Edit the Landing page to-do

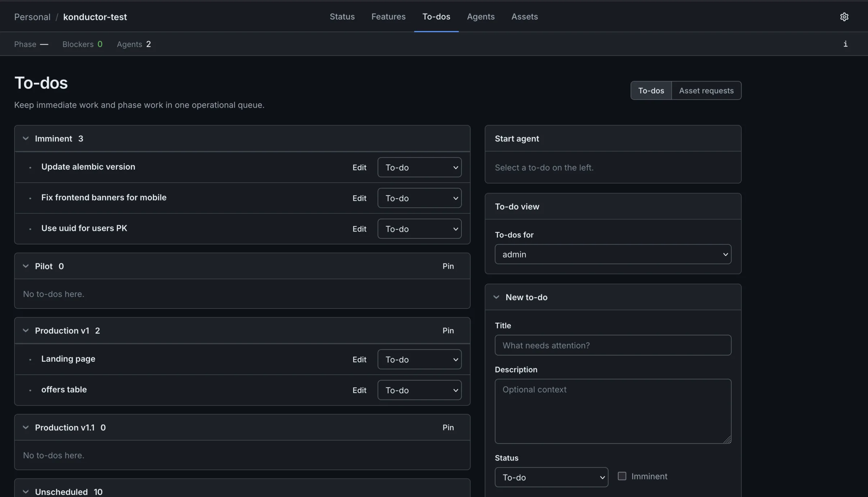359,360
